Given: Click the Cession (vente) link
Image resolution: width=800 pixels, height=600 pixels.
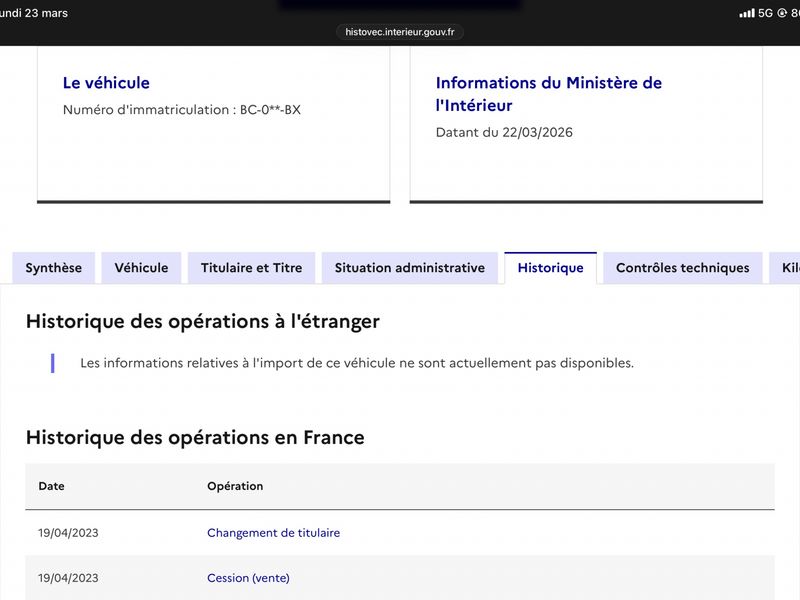Looking at the screenshot, I should [248, 578].
